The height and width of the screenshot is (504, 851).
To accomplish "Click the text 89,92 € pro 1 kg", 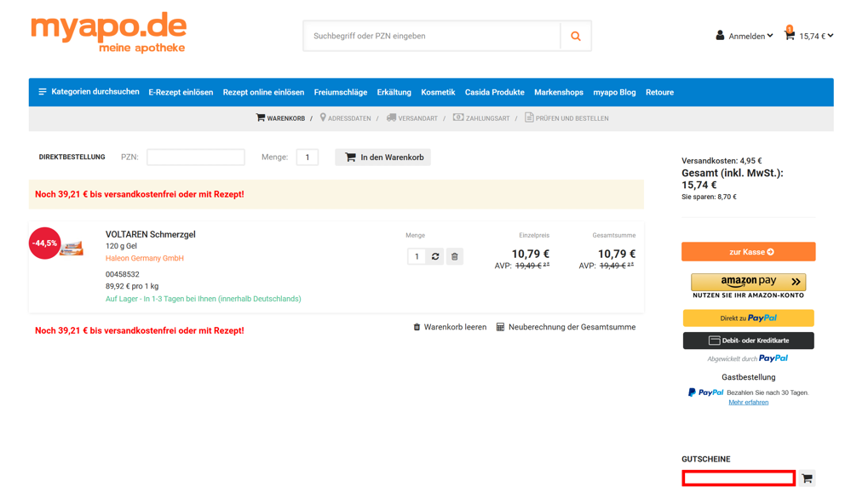I will point(132,286).
